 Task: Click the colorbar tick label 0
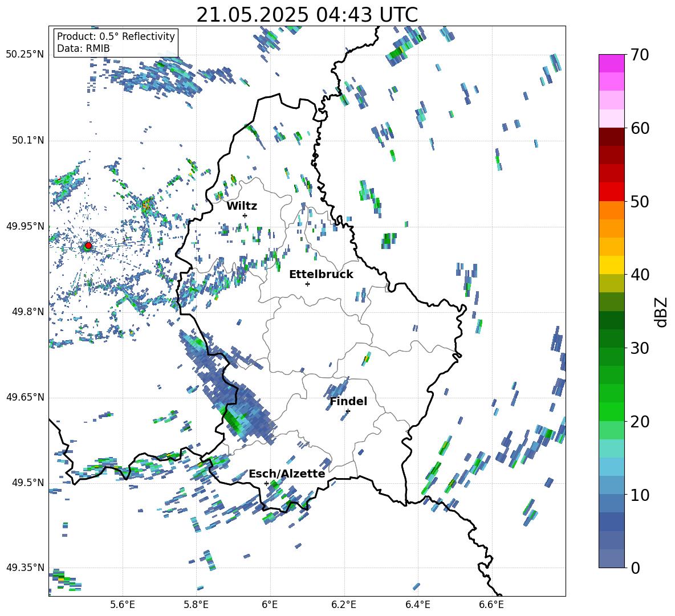pyautogui.click(x=635, y=568)
